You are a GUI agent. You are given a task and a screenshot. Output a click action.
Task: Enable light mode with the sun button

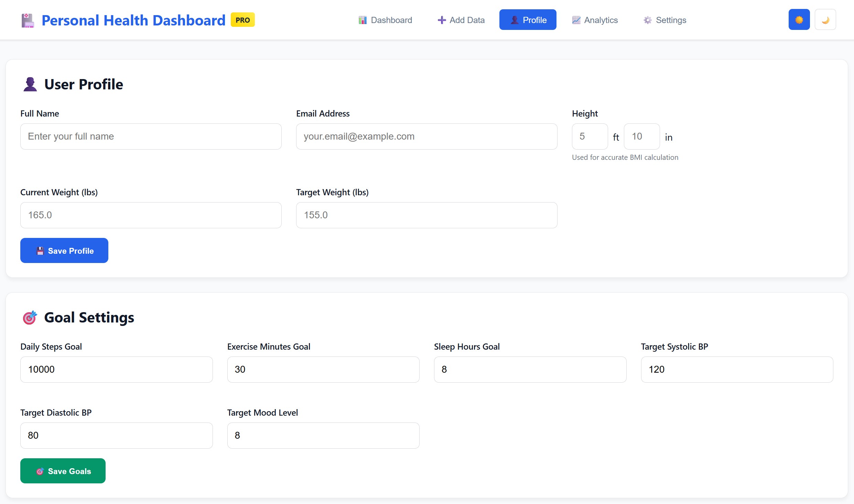[x=799, y=19]
